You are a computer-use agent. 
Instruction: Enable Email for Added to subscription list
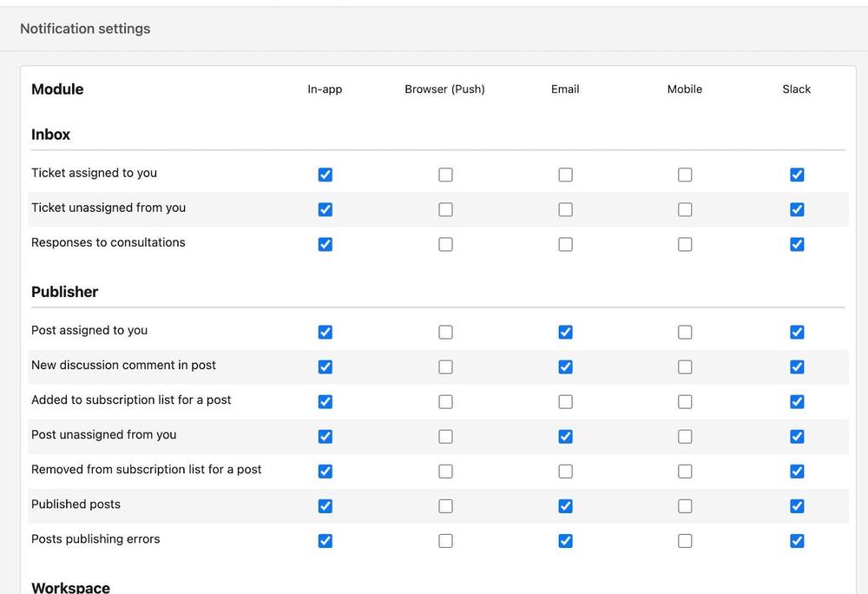565,402
